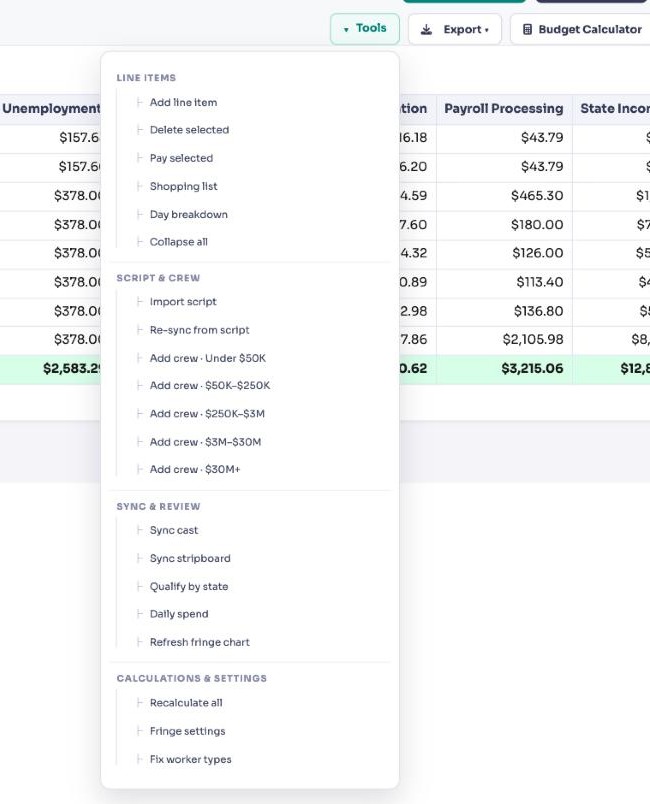Choose Collapse all in Line Items

point(178,242)
